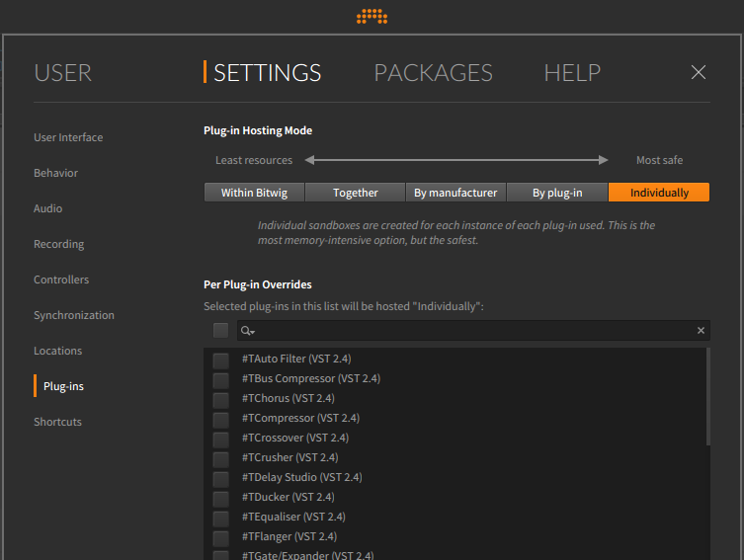Close the dashboard with the X icon

[699, 72]
